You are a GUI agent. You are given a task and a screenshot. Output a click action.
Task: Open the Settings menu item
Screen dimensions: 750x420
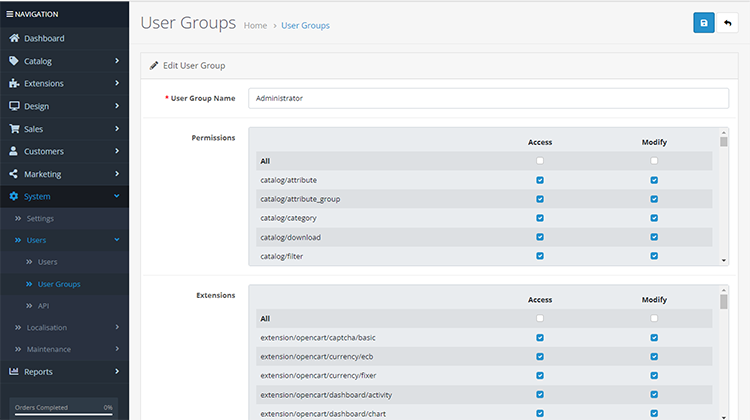pos(40,218)
